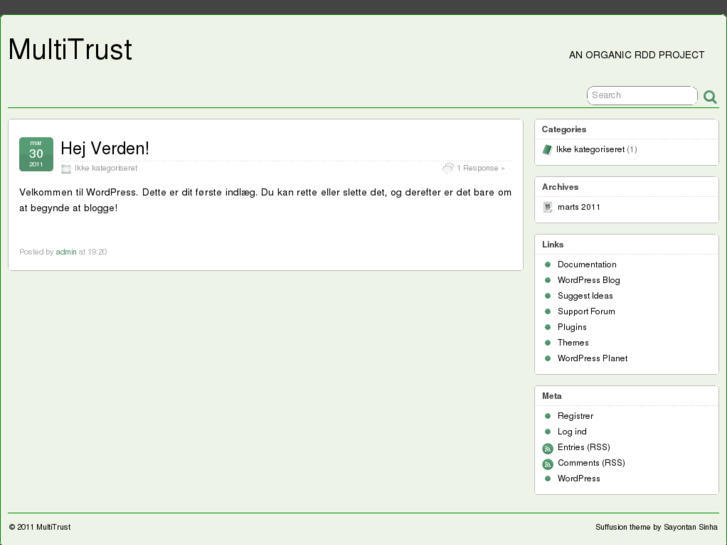This screenshot has width=727, height=545.
Task: Open the WordPress link in Meta
Action: point(579,479)
